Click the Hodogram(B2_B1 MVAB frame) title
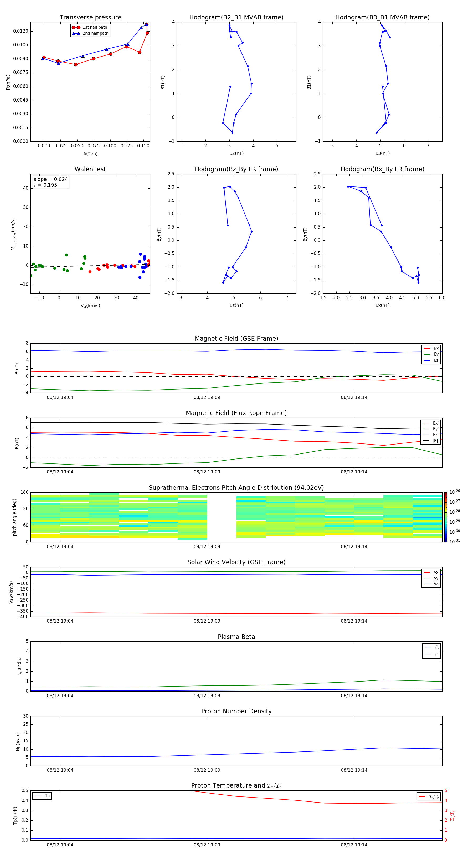The width and height of the screenshot is (473, 868). (x=236, y=18)
